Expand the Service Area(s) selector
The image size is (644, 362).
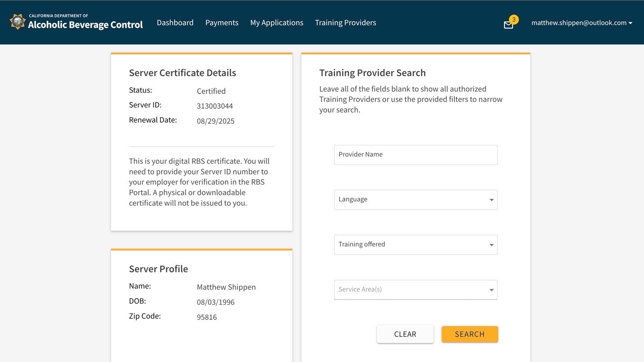[415, 290]
